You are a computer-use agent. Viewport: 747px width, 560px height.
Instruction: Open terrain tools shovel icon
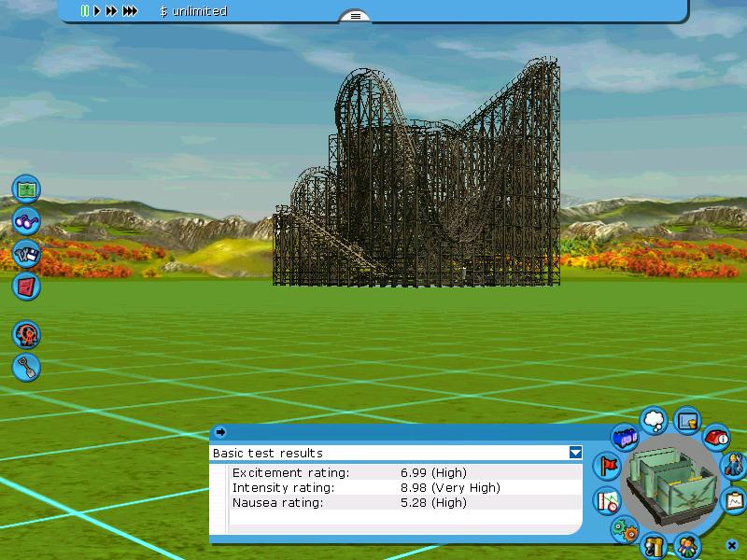tap(26, 367)
